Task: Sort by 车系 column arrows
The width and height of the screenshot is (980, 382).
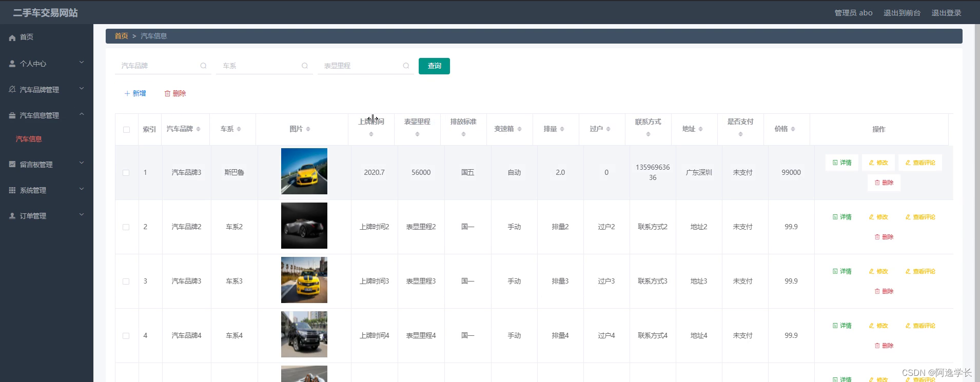Action: pyautogui.click(x=239, y=129)
